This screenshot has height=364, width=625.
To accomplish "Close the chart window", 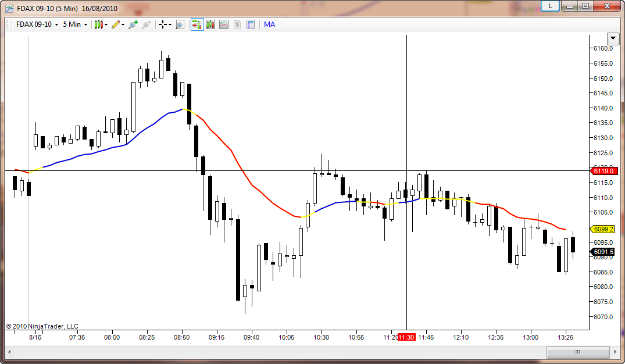I will tap(607, 6).
